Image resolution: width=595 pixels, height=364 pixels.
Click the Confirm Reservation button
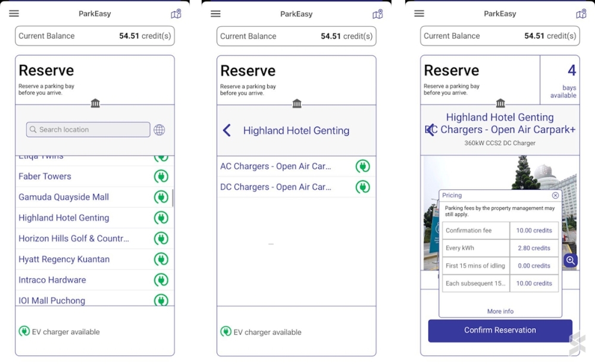click(500, 331)
